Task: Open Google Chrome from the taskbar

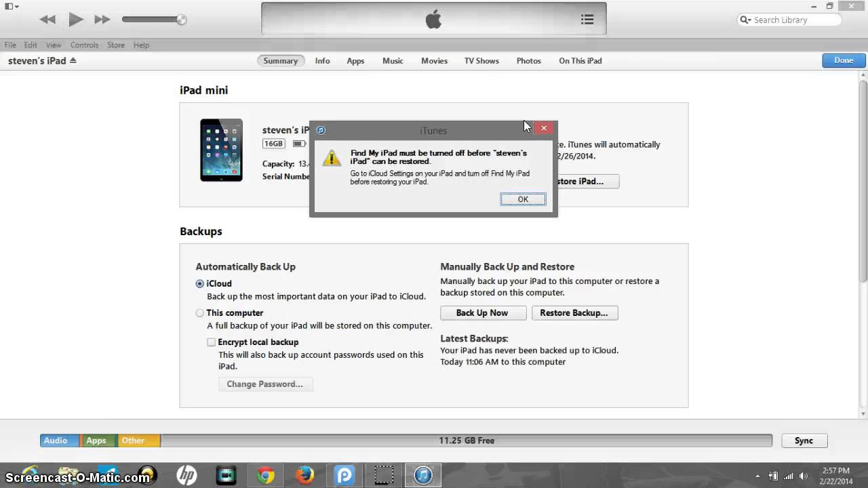Action: (266, 475)
